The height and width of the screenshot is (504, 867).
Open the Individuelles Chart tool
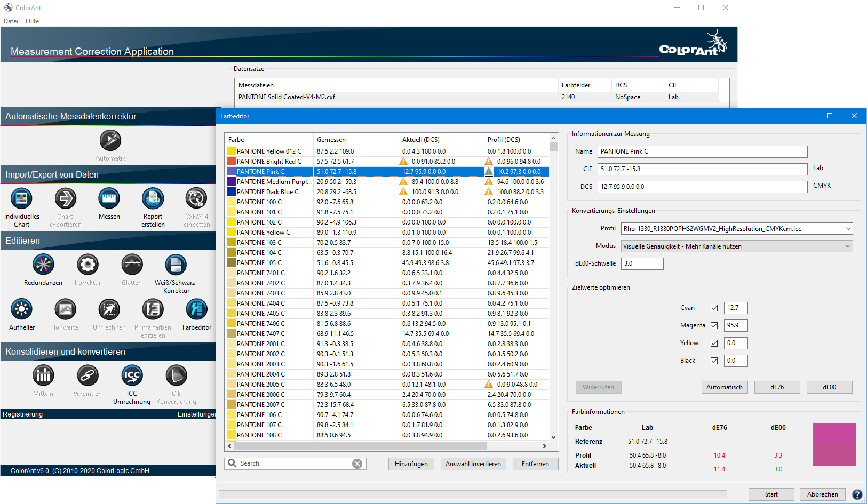21,199
